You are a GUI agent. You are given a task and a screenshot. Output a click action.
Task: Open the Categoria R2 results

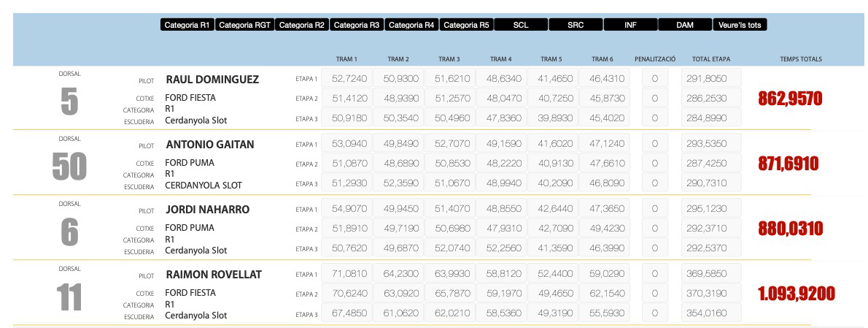click(x=301, y=25)
